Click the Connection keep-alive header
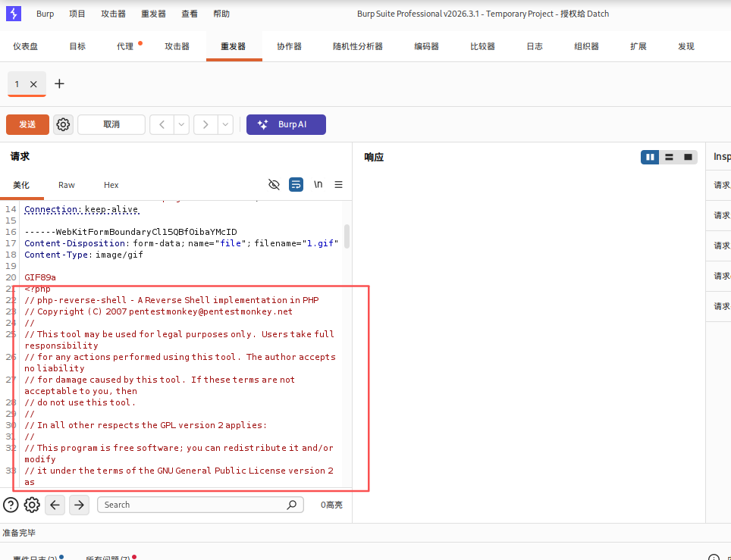Image resolution: width=731 pixels, height=560 pixels. [x=82, y=209]
